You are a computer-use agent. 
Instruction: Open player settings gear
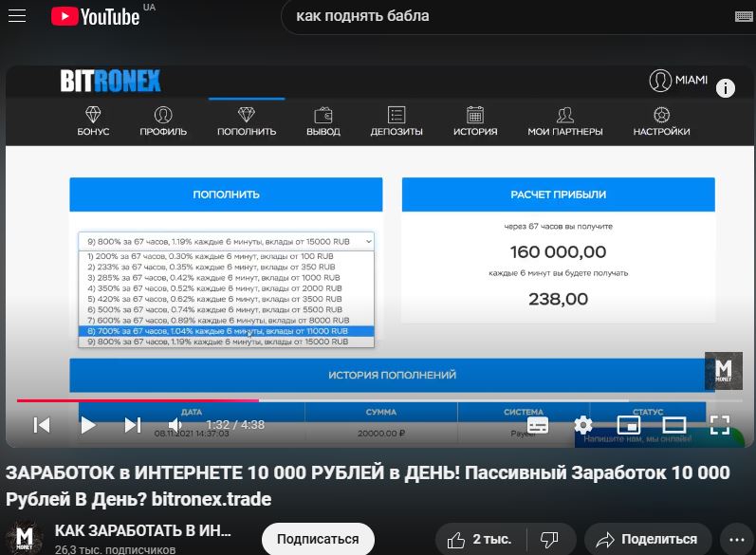pos(583,425)
